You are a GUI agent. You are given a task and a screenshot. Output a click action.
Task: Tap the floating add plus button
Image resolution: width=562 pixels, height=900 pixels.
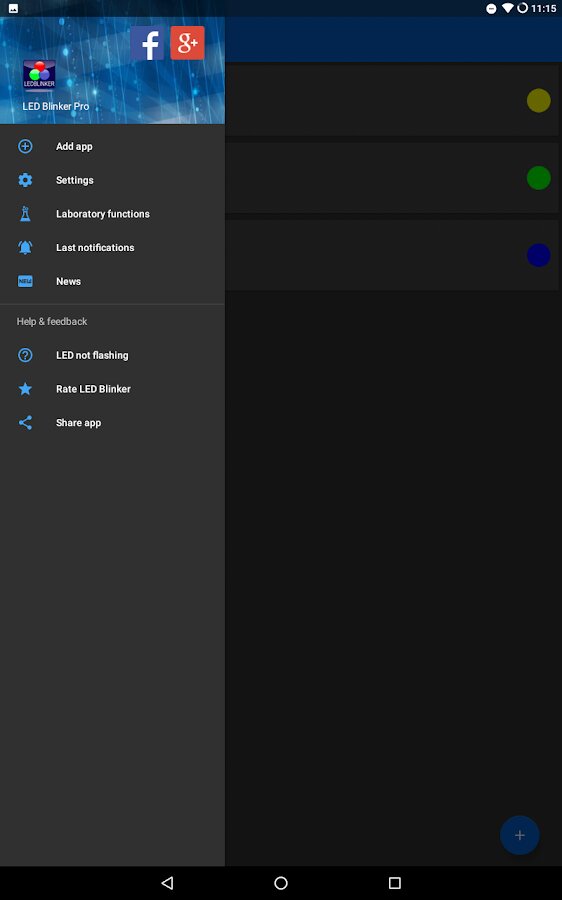click(520, 835)
